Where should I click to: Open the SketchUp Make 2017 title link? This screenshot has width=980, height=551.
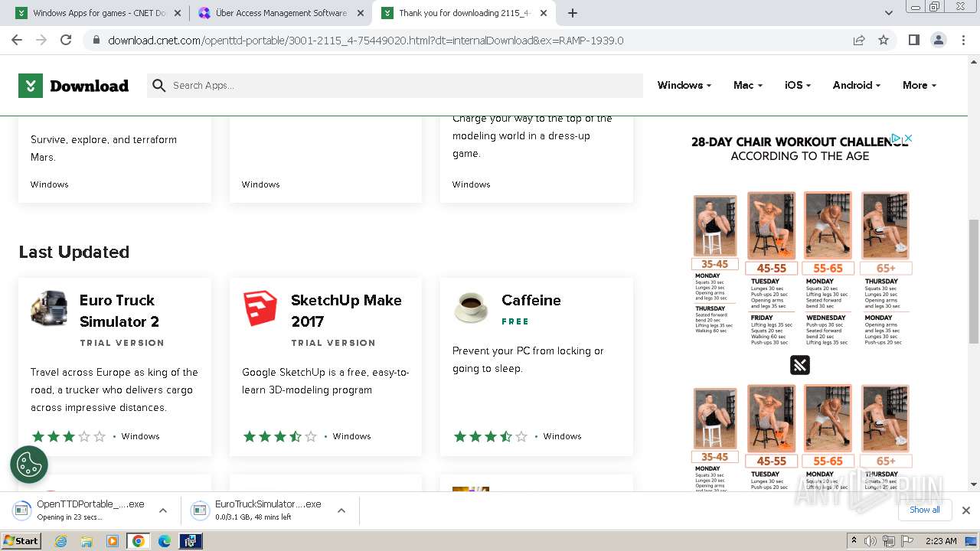coord(346,311)
